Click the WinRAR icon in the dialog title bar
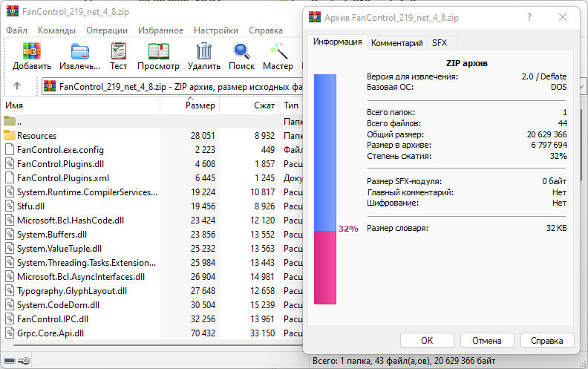This screenshot has width=588, height=369. [x=315, y=17]
